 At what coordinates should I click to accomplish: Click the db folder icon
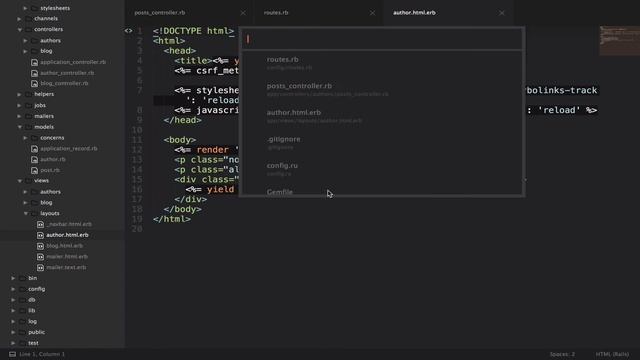tap(22, 300)
